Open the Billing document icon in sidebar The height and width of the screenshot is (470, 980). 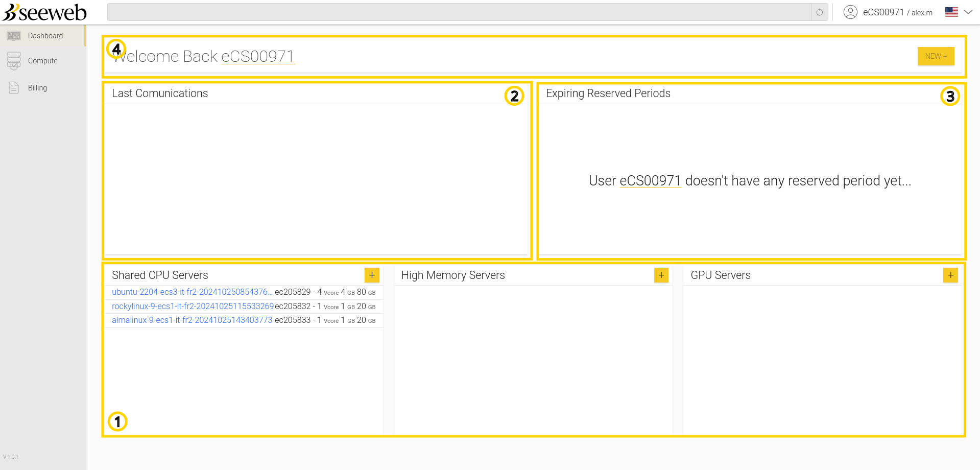point(14,88)
